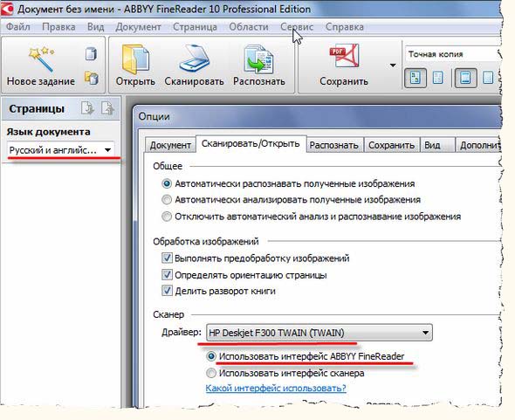Viewport: 515px width, 420px height.
Task: Click the third view icon with blue page
Action: point(465,79)
